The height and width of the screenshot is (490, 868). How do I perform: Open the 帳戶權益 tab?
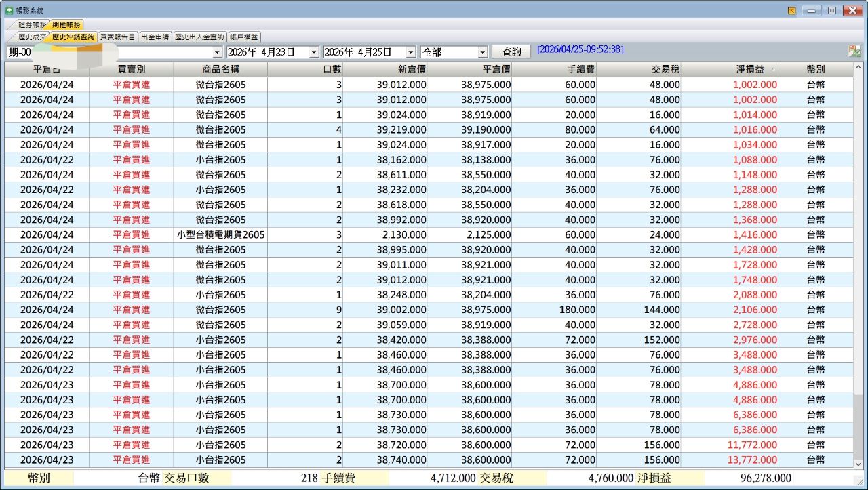click(x=243, y=37)
